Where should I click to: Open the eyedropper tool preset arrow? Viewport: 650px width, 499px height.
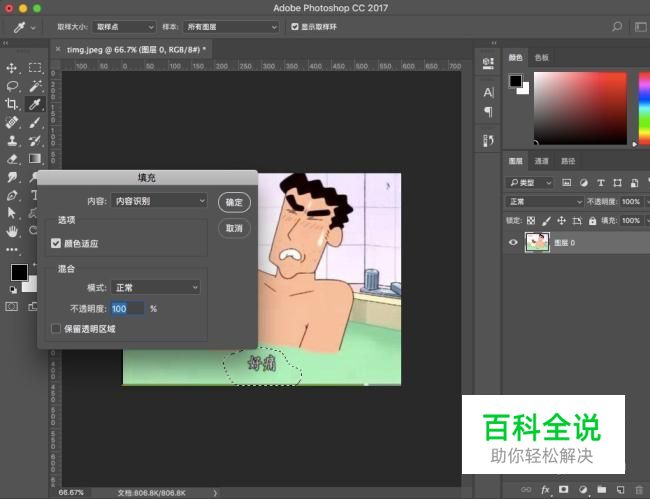33,28
